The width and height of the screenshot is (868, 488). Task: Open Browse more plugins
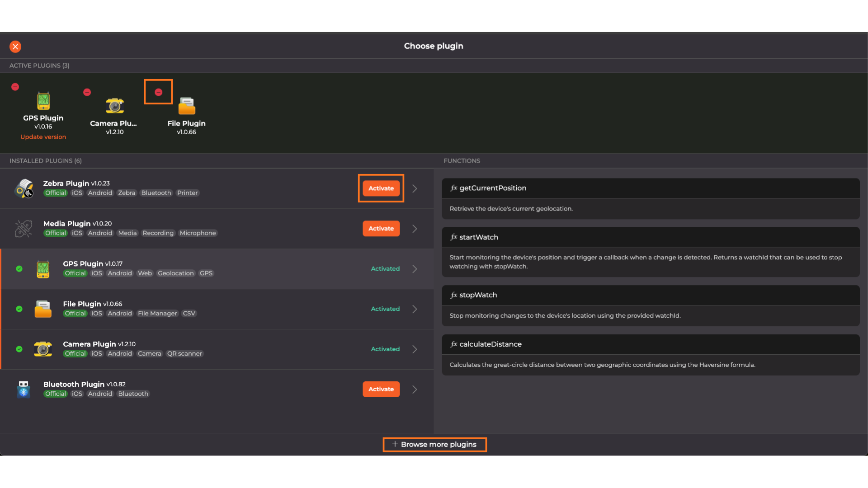[x=434, y=445]
